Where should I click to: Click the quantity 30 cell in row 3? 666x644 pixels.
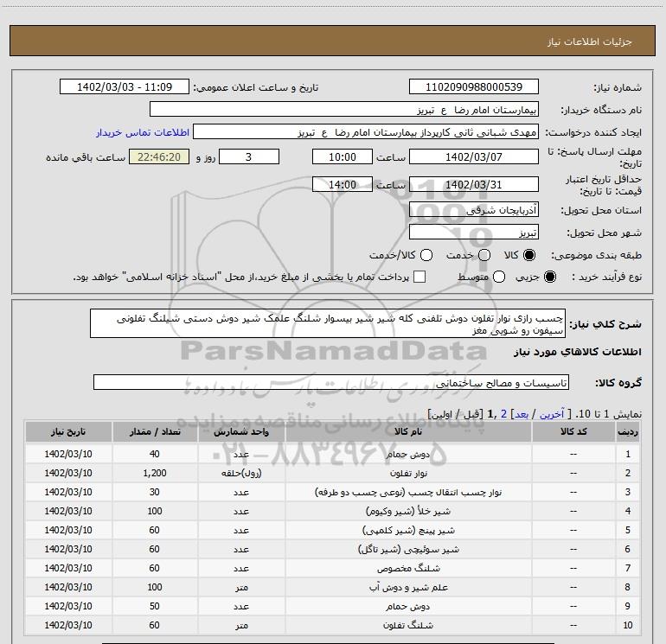point(155,492)
